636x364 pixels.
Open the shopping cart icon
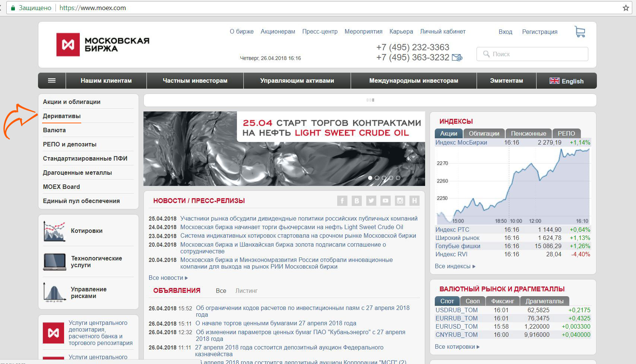tap(580, 32)
